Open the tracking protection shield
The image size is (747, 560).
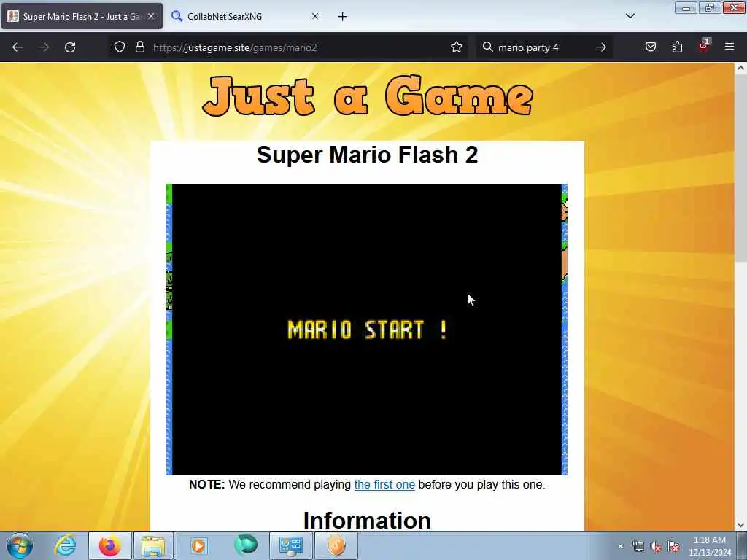[x=120, y=47]
